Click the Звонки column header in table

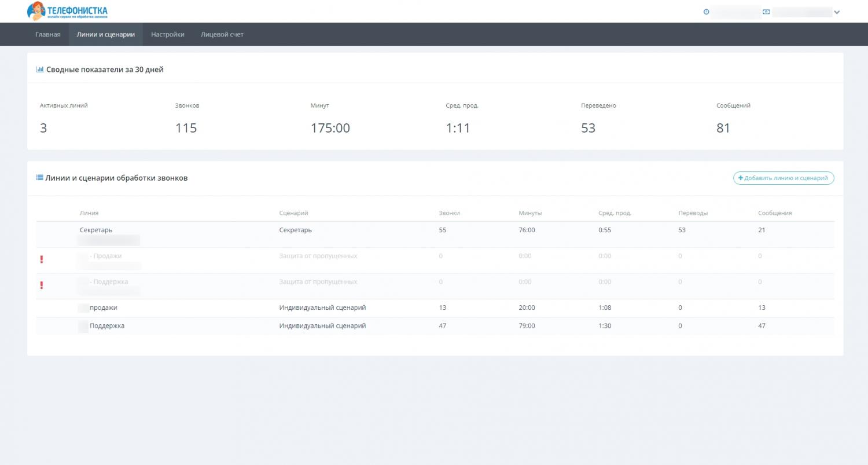click(449, 213)
